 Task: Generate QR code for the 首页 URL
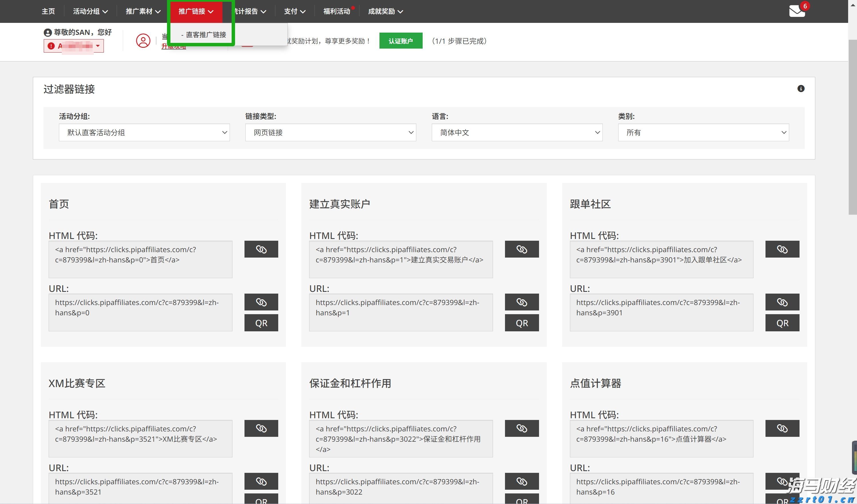click(x=261, y=323)
